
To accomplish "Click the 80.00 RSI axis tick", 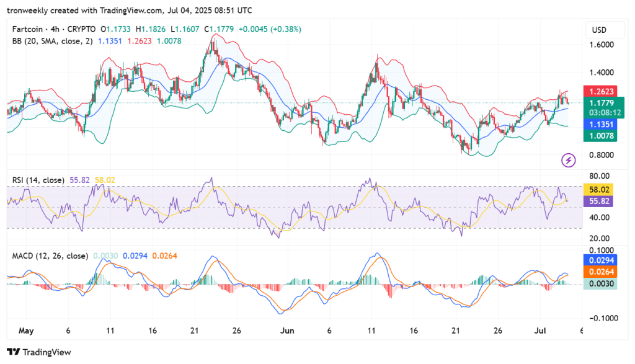I will (x=600, y=175).
